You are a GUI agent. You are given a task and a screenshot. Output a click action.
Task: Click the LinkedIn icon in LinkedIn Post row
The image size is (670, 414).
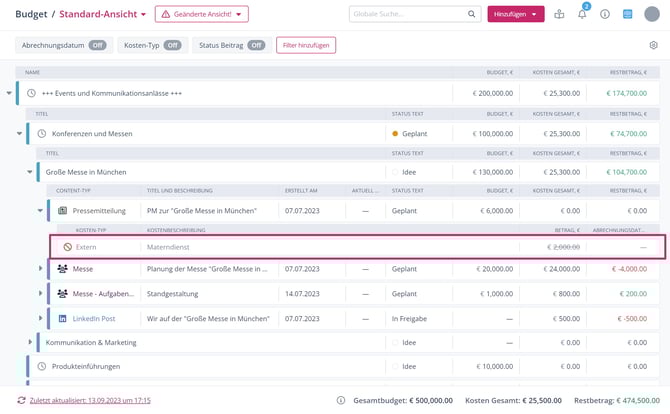(x=62, y=318)
